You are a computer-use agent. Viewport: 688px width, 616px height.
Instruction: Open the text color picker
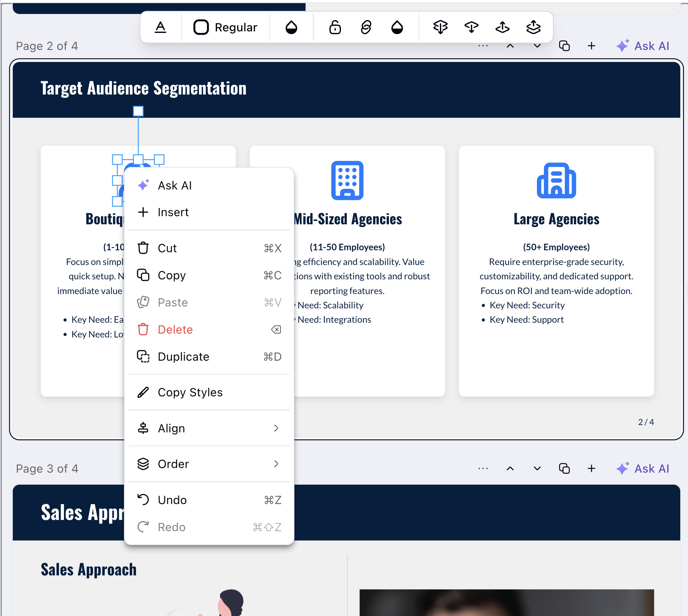[161, 27]
